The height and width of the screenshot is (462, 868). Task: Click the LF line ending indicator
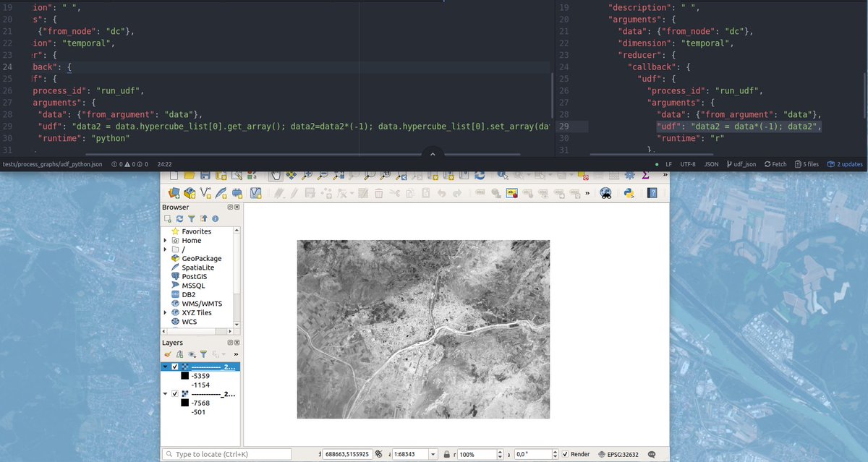coord(669,164)
